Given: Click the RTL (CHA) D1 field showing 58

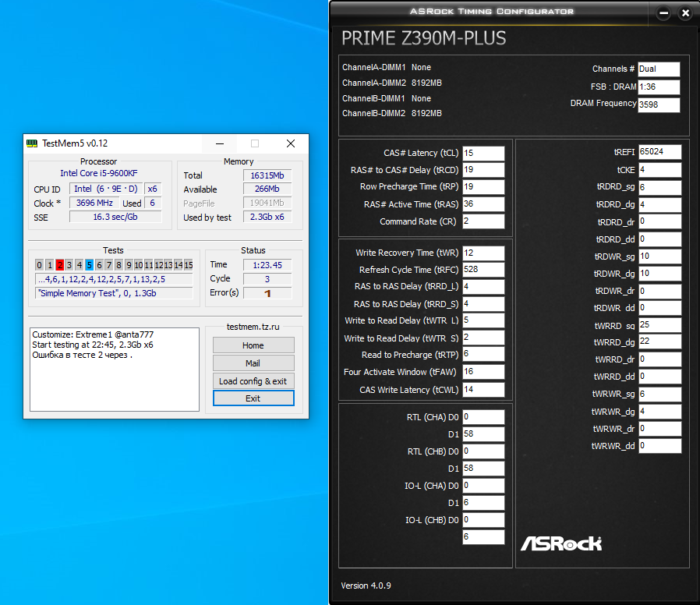Looking at the screenshot, I should [x=483, y=434].
